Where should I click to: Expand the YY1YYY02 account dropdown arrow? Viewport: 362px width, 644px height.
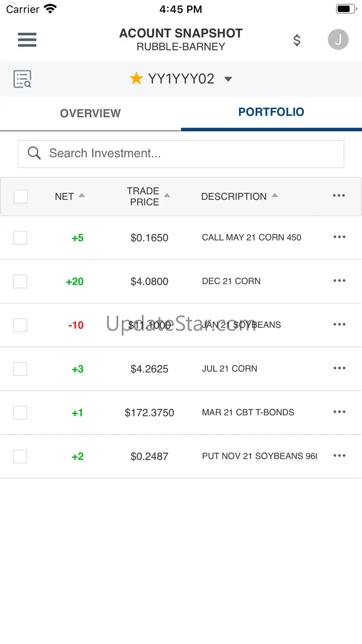[228, 79]
